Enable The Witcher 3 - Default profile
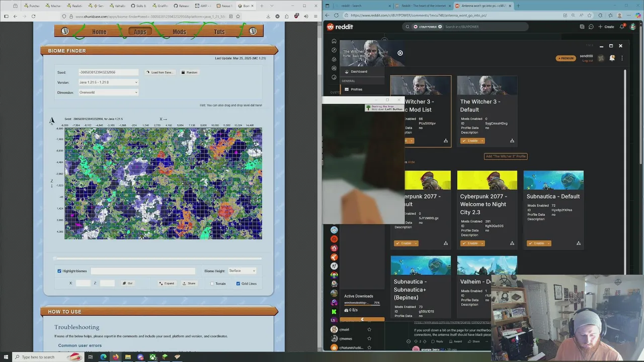Viewport: 644px width, 362px height. pos(470,141)
